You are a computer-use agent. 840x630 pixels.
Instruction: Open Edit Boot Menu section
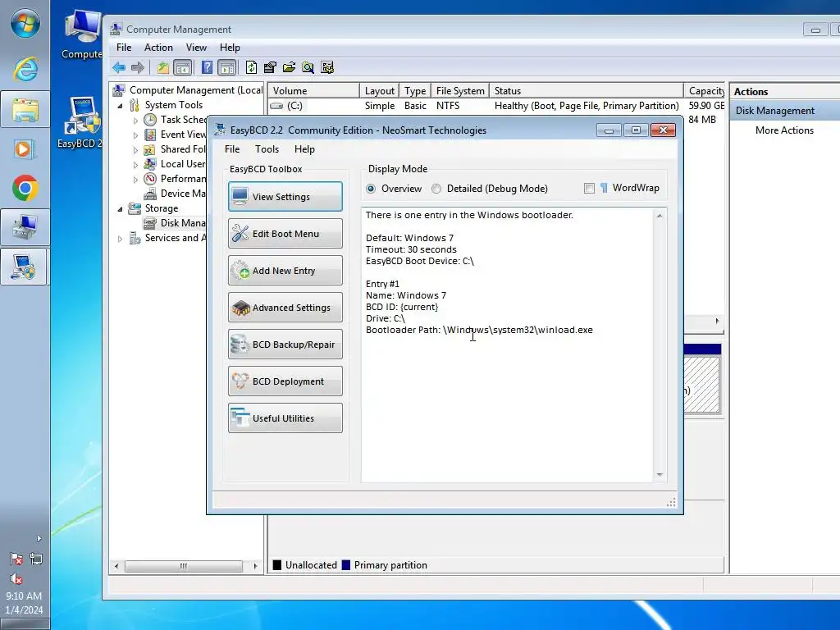pyautogui.click(x=285, y=234)
